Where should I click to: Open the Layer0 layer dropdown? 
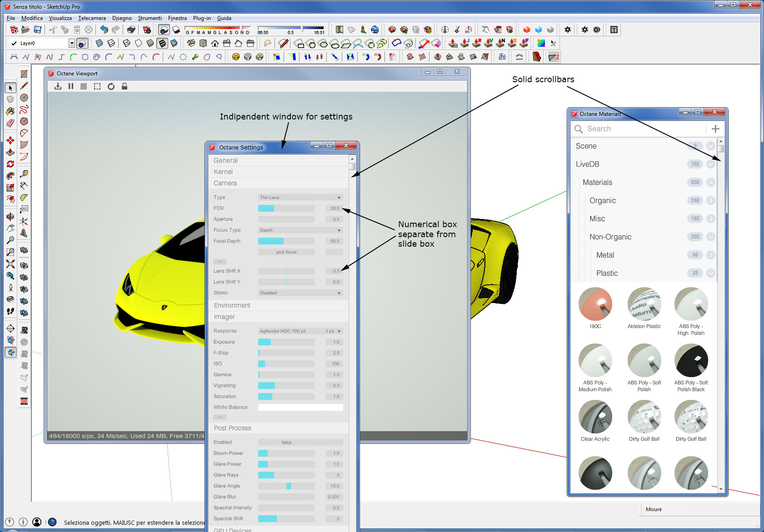click(71, 43)
